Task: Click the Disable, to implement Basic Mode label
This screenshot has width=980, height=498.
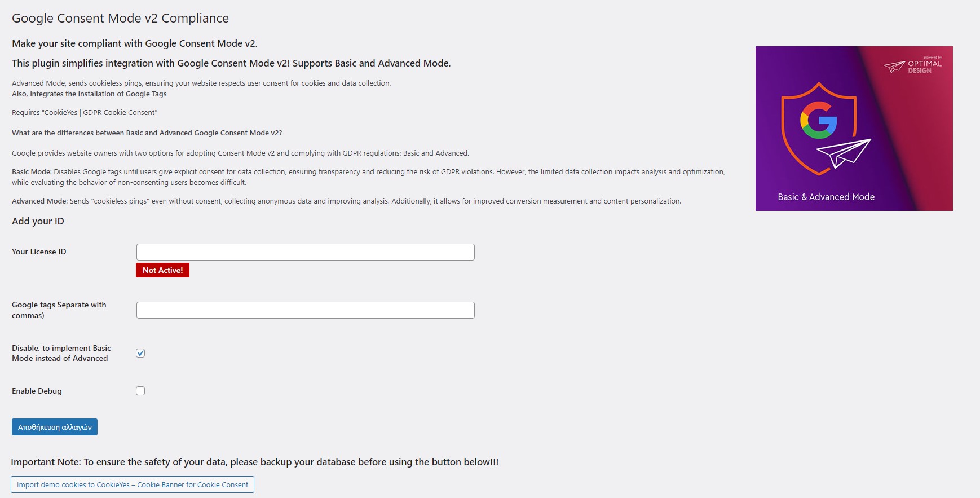Action: click(x=61, y=353)
